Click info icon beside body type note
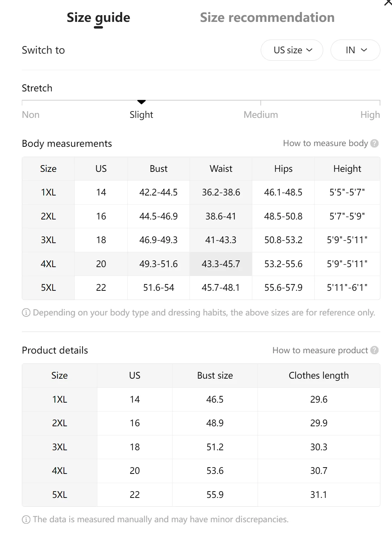Image resolution: width=392 pixels, height=536 pixels. point(26,313)
